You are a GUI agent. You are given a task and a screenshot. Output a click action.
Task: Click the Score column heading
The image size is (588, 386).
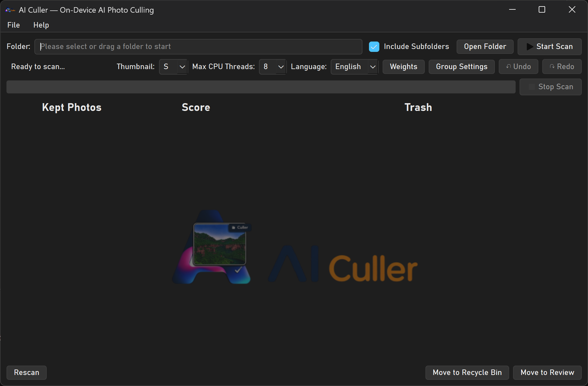196,108
